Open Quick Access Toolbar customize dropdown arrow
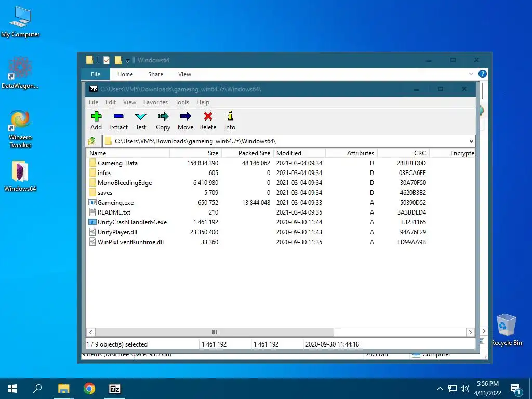The height and width of the screenshot is (399, 532). [x=128, y=61]
